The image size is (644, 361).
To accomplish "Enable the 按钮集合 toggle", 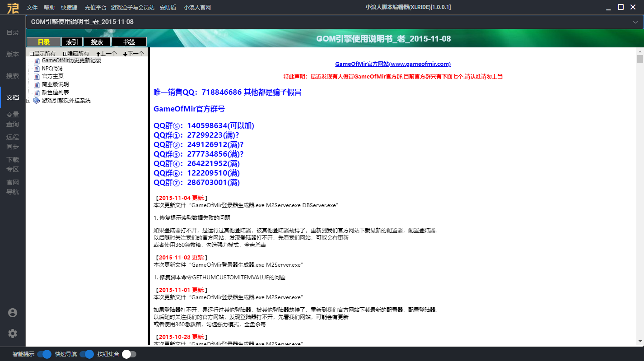I will click(x=129, y=354).
